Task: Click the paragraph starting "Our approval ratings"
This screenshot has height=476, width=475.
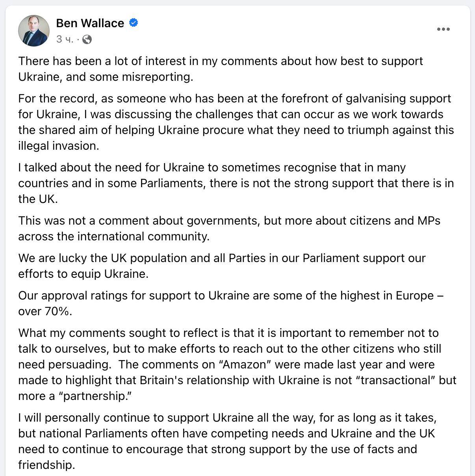Action: tap(230, 303)
